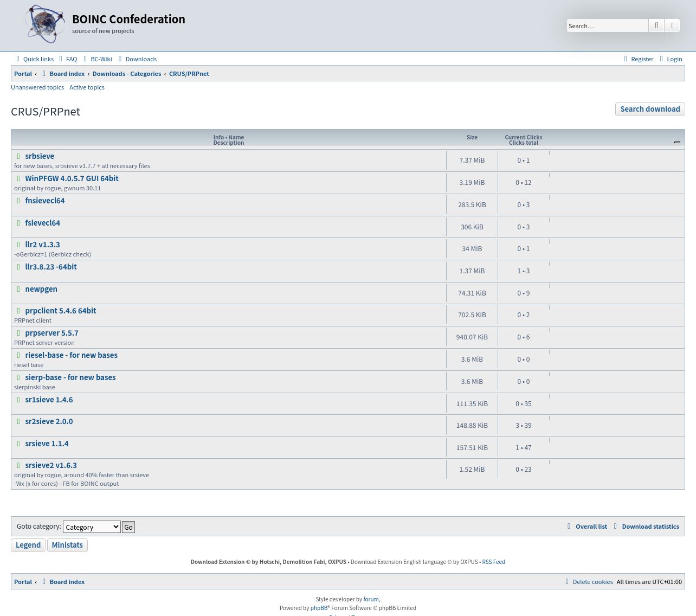The height and width of the screenshot is (616, 696).
Task: Click the BOINC Confederation globe logo
Action: point(45,24)
